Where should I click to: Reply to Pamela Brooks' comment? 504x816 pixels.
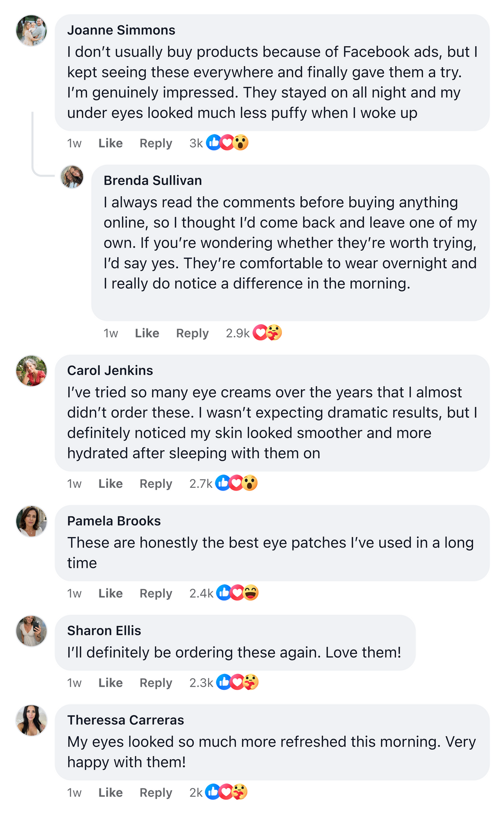156,593
